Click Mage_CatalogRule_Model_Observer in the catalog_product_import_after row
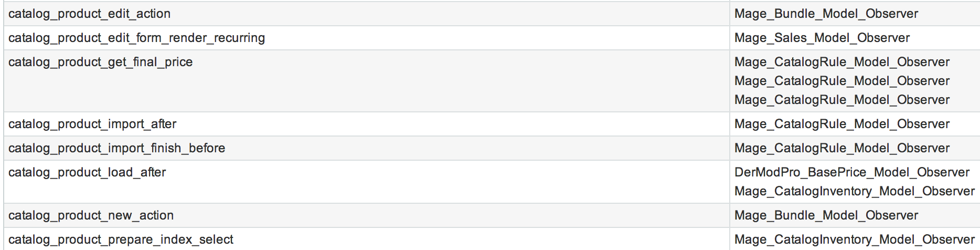This screenshot has height=250, width=980. [x=841, y=124]
